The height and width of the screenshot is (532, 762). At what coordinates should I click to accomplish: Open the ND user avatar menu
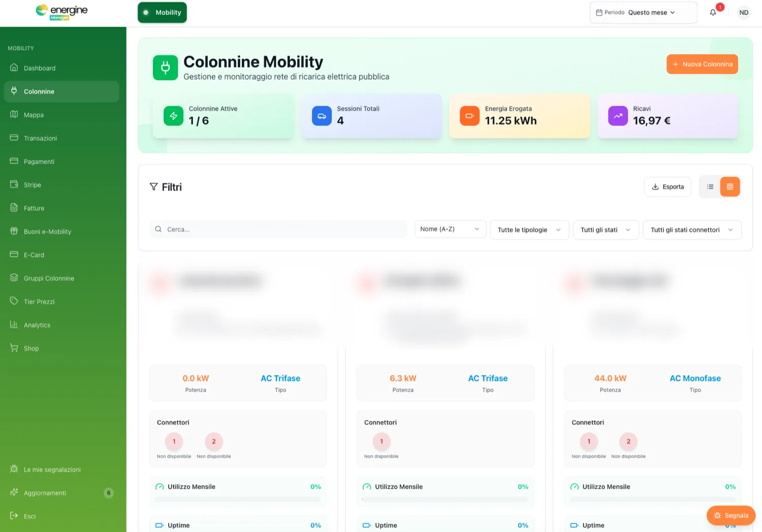(744, 13)
